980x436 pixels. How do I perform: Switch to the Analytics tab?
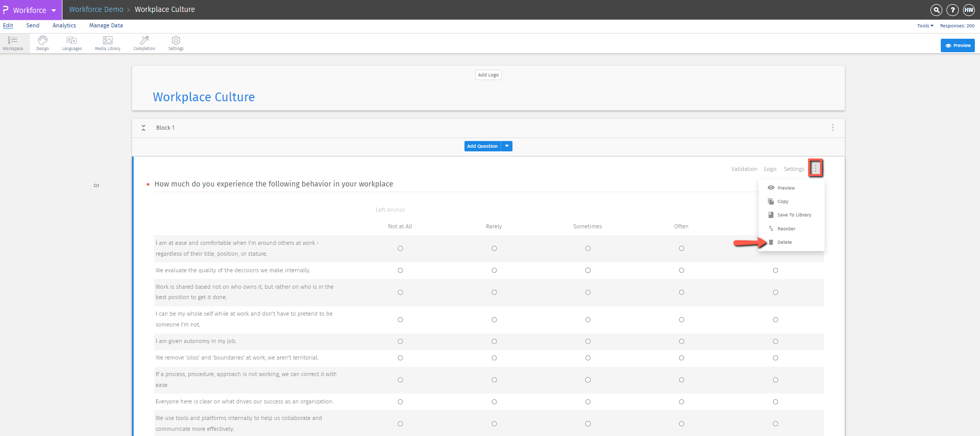64,25
